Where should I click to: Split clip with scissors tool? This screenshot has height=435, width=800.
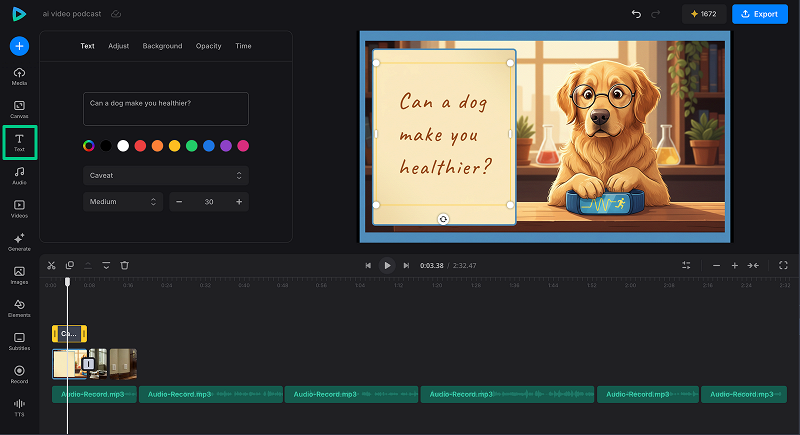click(x=52, y=265)
